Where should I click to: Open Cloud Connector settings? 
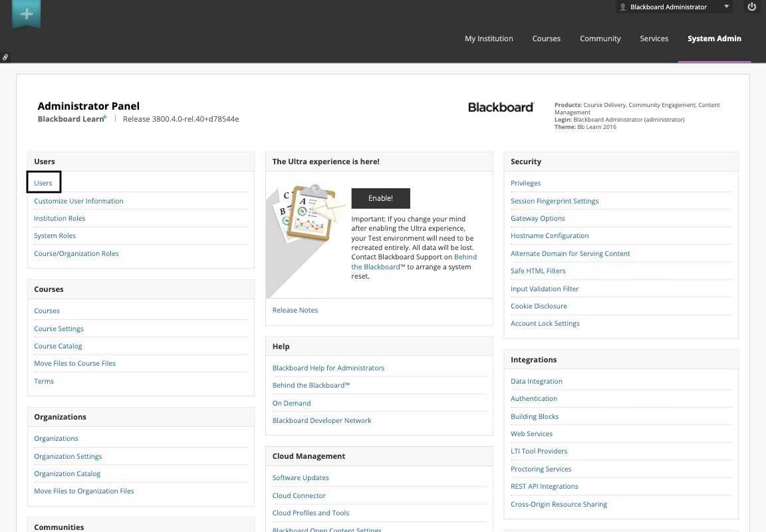[x=299, y=495]
